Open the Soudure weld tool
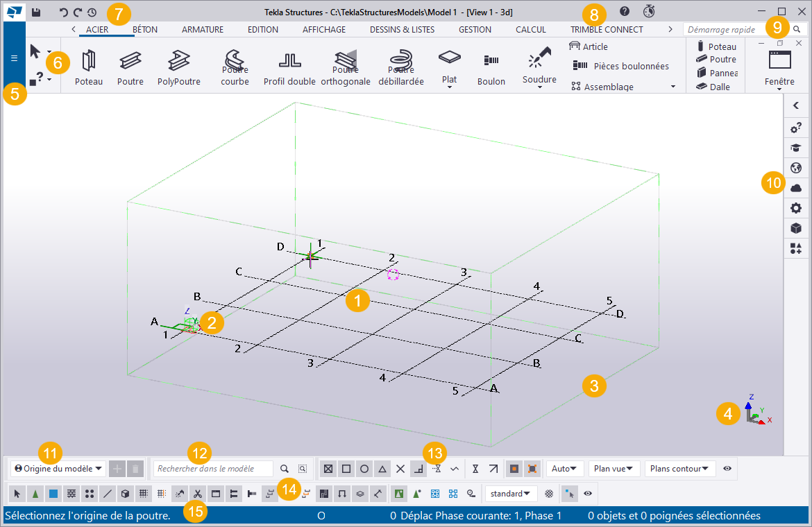 [x=539, y=66]
